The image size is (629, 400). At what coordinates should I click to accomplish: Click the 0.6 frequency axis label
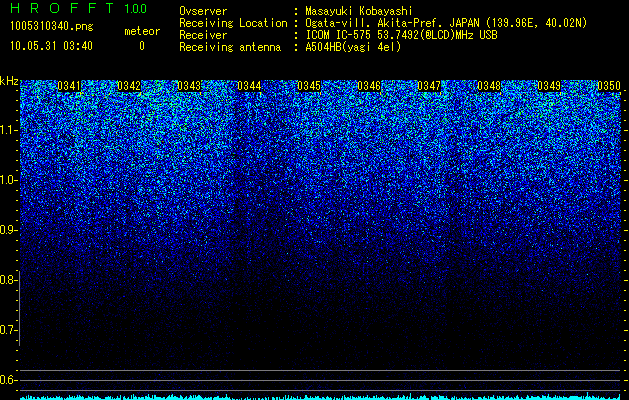(x=8, y=380)
